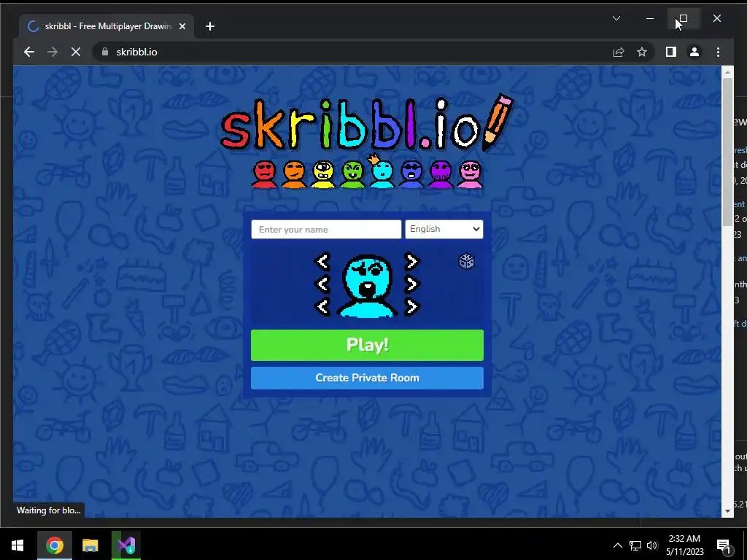Open the Chrome side panel

pos(671,52)
